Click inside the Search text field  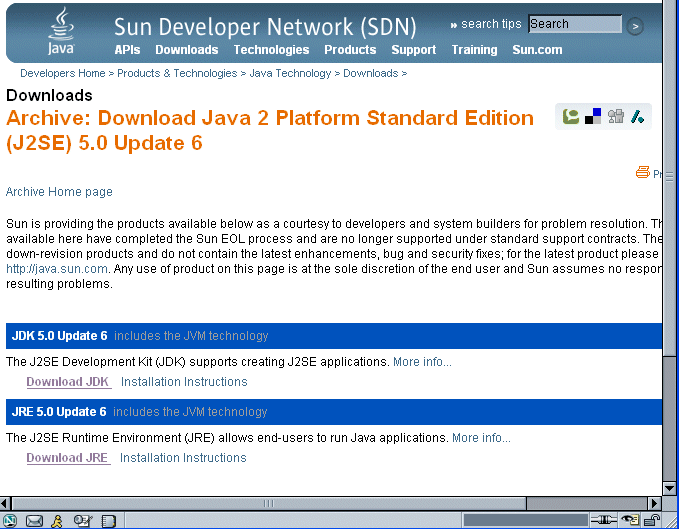click(x=574, y=24)
